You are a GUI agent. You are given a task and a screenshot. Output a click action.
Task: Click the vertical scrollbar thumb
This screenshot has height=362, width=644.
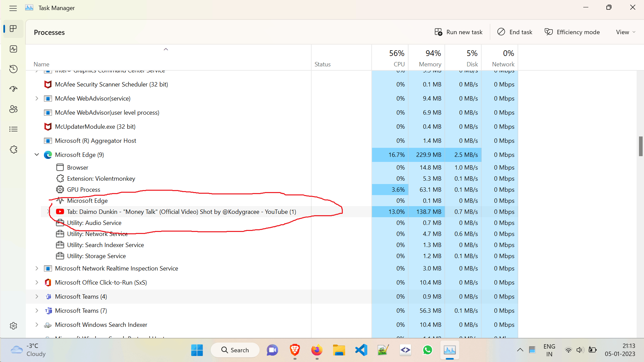pos(641,146)
